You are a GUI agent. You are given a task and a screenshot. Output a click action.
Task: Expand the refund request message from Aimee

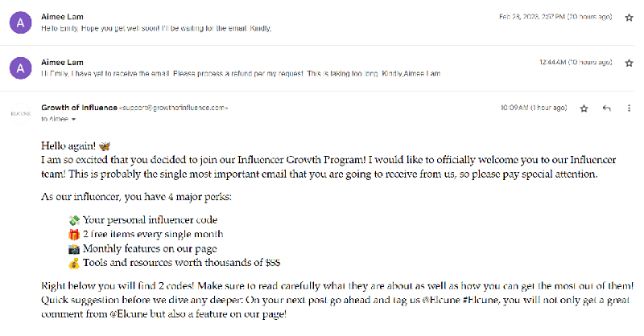[x=241, y=74]
